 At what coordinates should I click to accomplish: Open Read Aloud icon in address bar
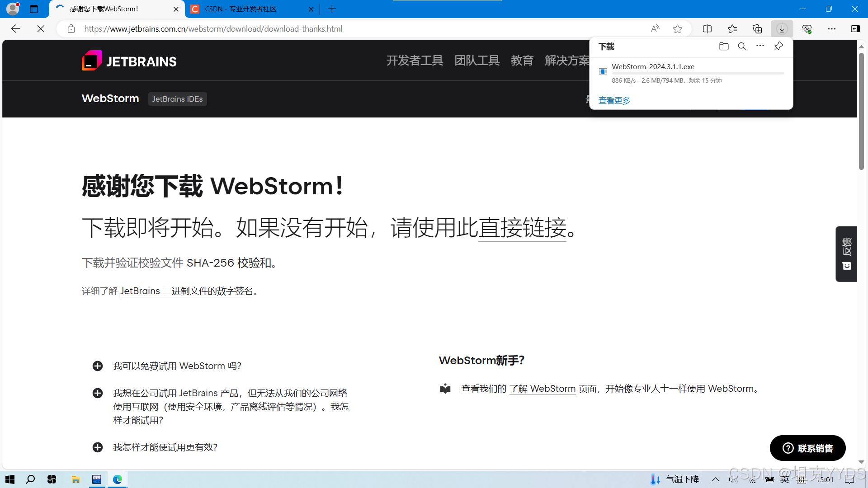(655, 29)
